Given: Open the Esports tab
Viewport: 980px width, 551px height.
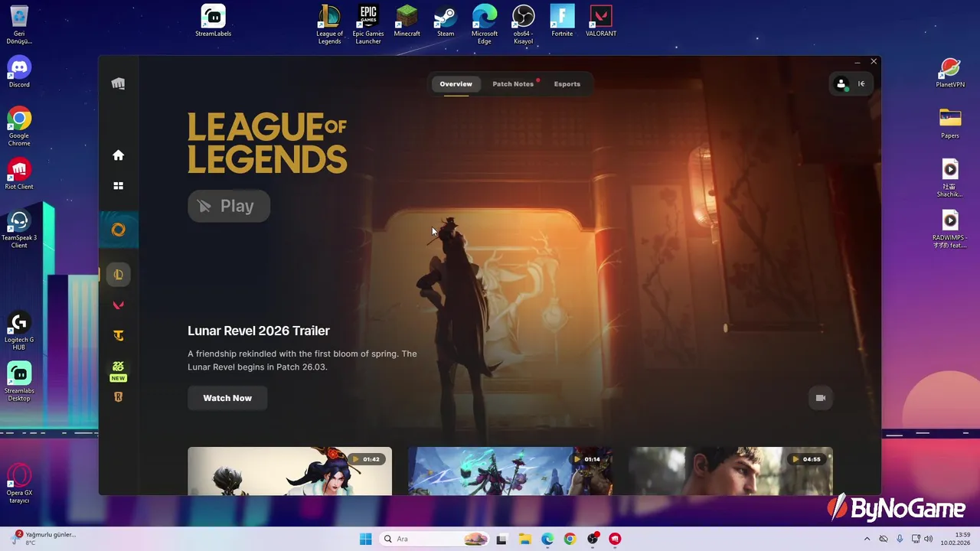Looking at the screenshot, I should tap(567, 84).
